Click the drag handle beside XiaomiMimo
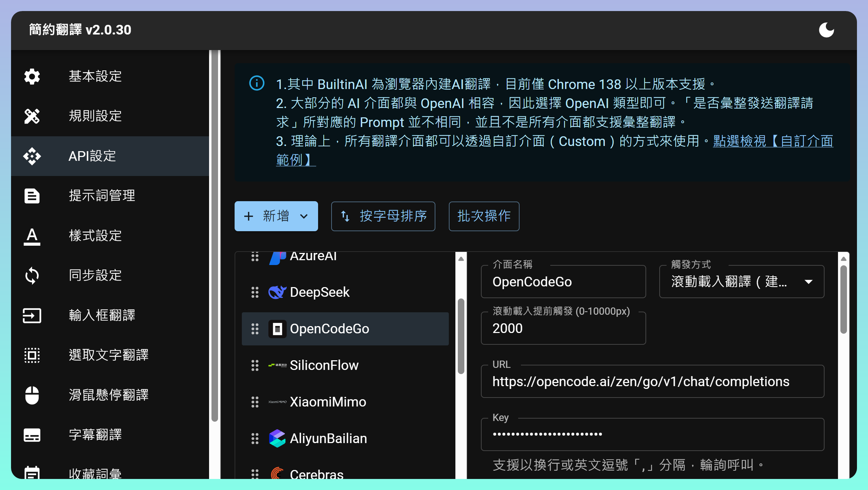Image resolution: width=868 pixels, height=490 pixels. point(255,402)
